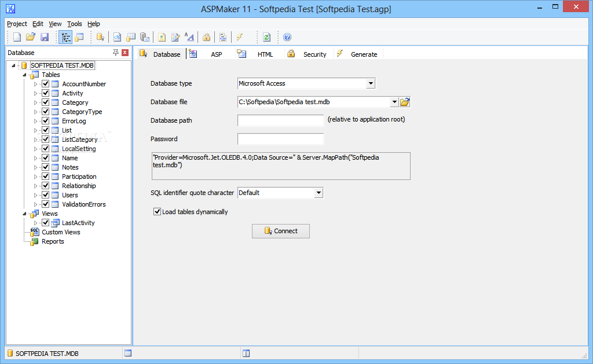
Task: Click into the Database path field
Action: [x=281, y=120]
